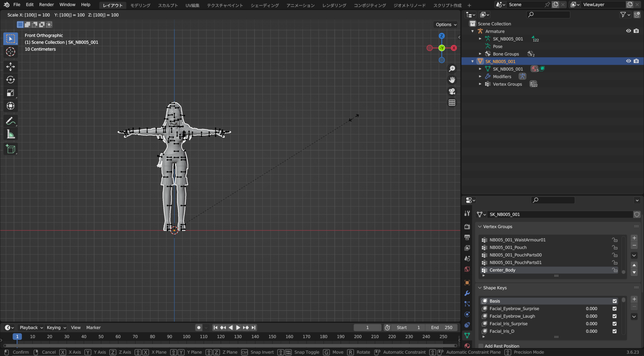Open the Object Constraints properties tab
The width and height of the screenshot is (644, 356).
(467, 325)
